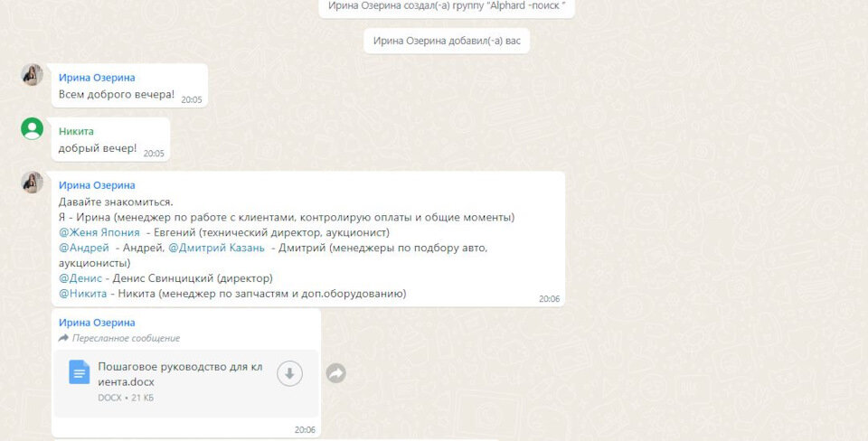Click the Ирина Озерина name above Всем доброго вечера

(97, 78)
